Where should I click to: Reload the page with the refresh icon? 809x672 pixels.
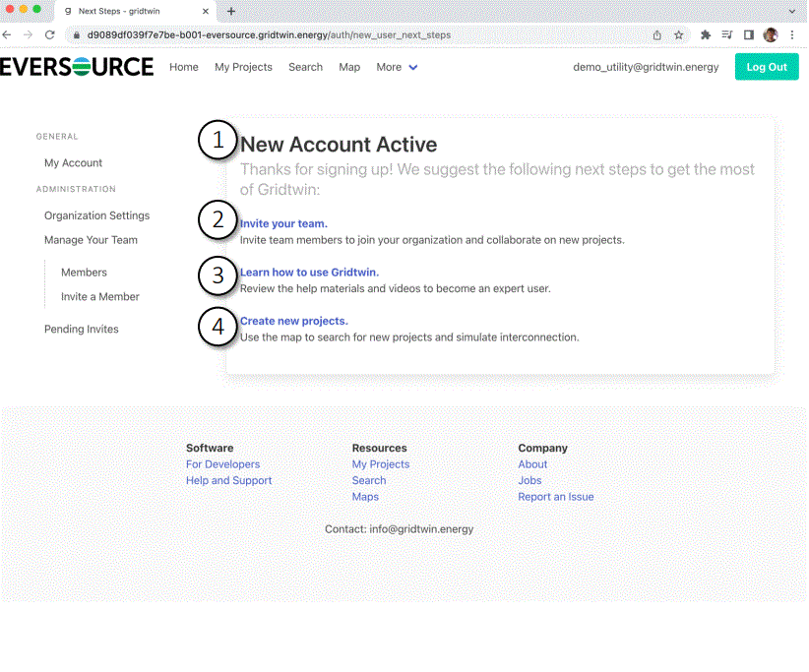pyautogui.click(x=49, y=32)
